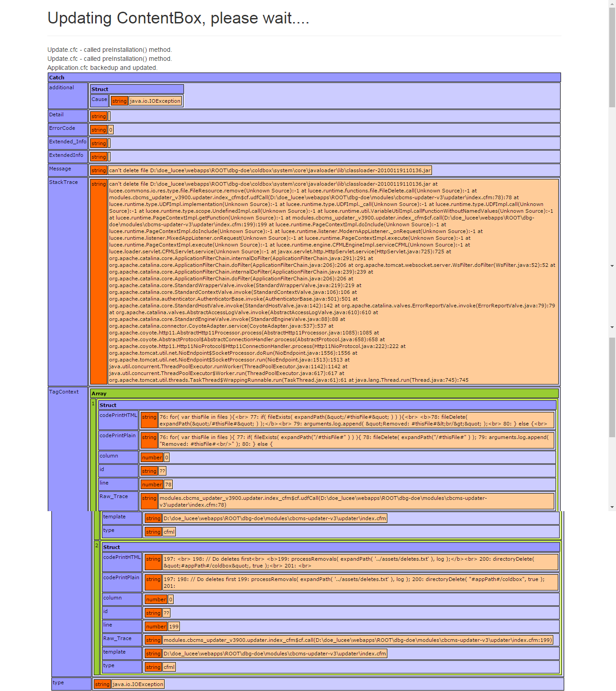Collapse the Struct header inside the additional row
Screen dimensions: 616x691
click(x=137, y=89)
